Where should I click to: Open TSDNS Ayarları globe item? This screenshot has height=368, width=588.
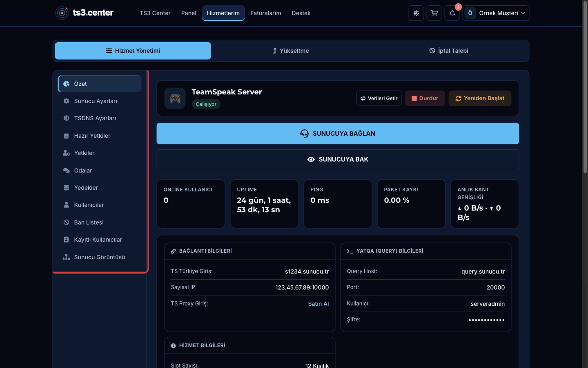tap(100, 118)
